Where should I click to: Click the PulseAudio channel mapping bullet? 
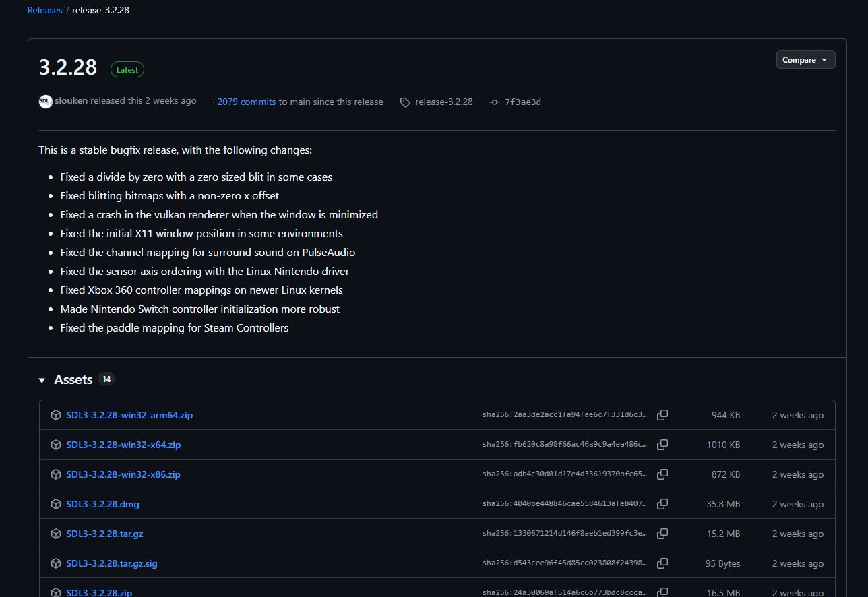pyautogui.click(x=208, y=252)
